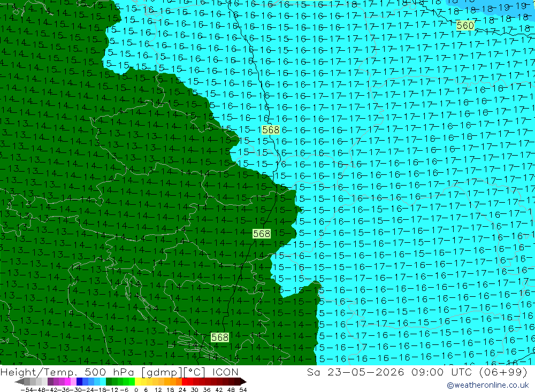Click the 30 value on the color scale

(195, 390)
